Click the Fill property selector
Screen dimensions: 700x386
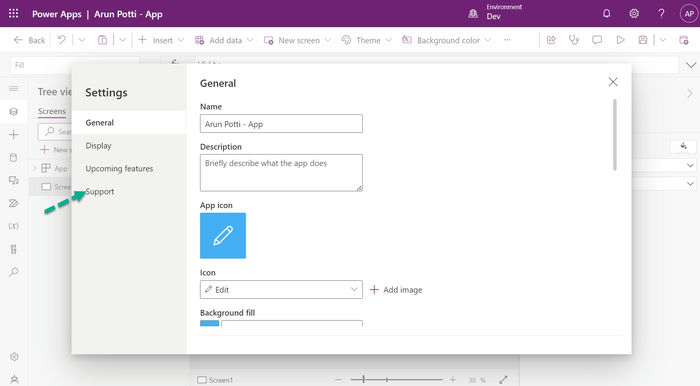pos(74,65)
